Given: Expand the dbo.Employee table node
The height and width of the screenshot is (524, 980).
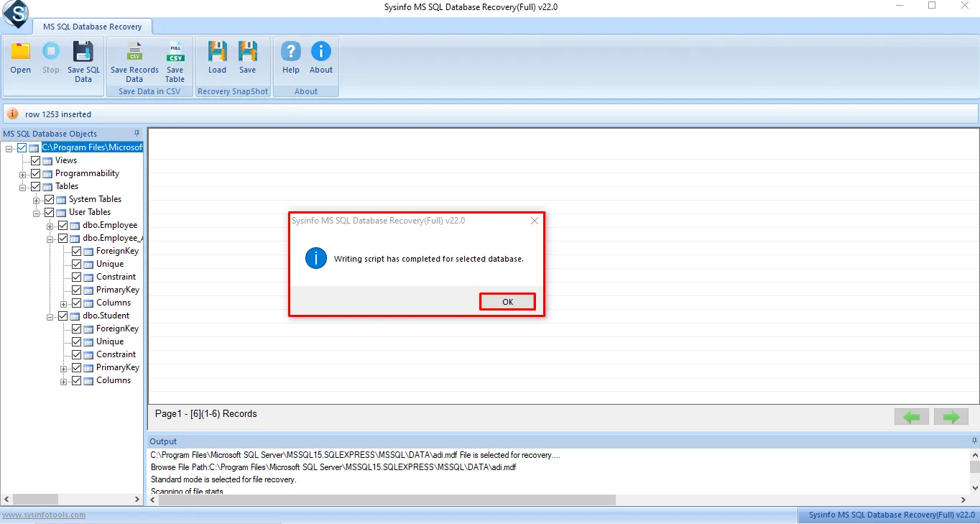Looking at the screenshot, I should pyautogui.click(x=50, y=226).
